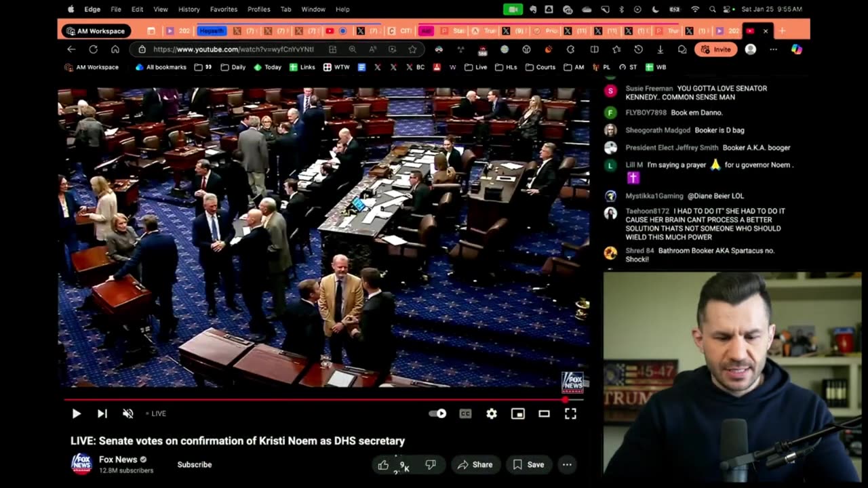Open the Apple menu
Image resolution: width=868 pixels, height=488 pixels.
(x=71, y=9)
